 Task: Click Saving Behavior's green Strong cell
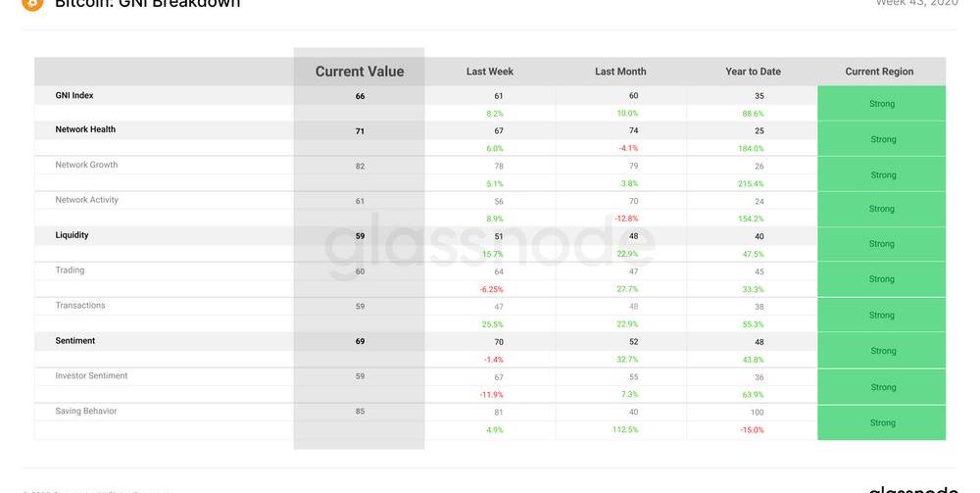pyautogui.click(x=882, y=423)
